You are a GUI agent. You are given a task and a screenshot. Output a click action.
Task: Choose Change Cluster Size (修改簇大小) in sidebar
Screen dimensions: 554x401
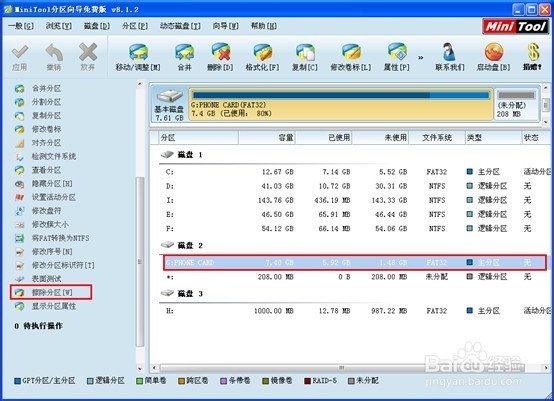pyautogui.click(x=50, y=224)
